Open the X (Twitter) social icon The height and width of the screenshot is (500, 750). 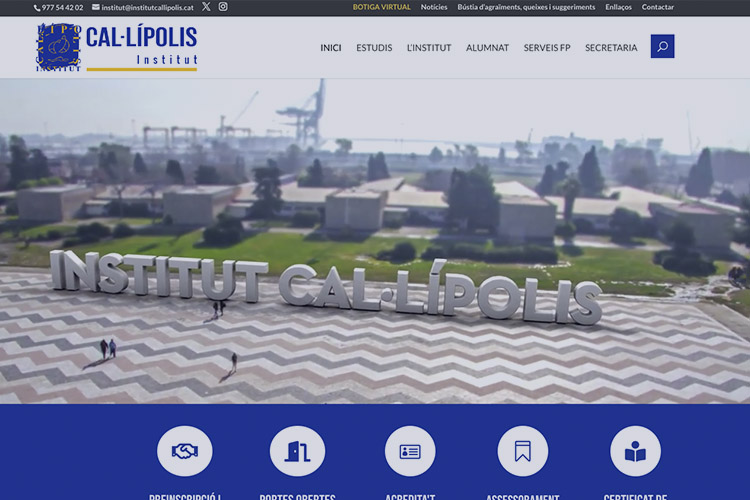click(206, 7)
